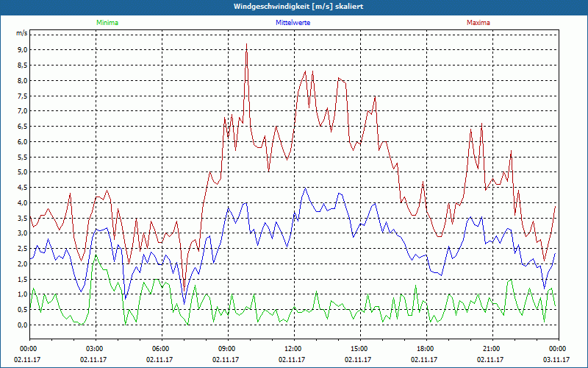Click the 02.11.17 date under 12:00
The height and width of the screenshot is (368, 588).
coord(292,359)
